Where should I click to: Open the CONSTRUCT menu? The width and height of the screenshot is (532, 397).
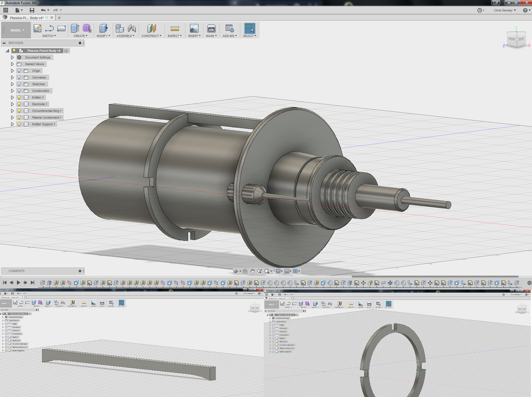pyautogui.click(x=151, y=36)
